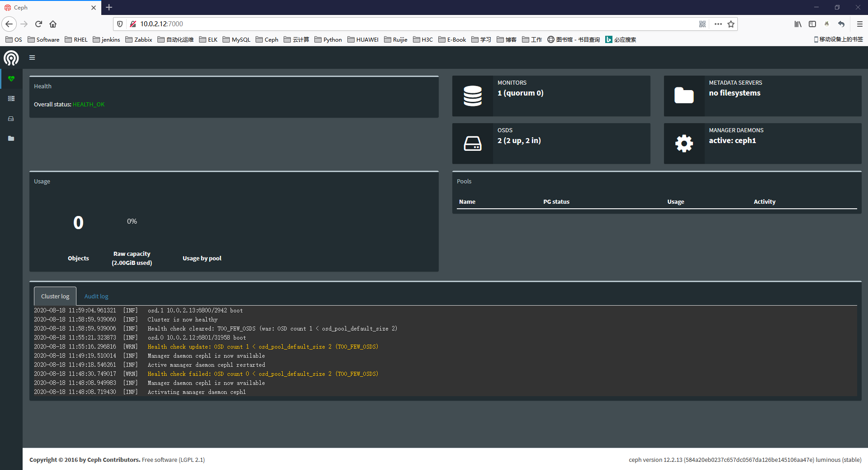Open the Firefox application menu

pos(859,24)
